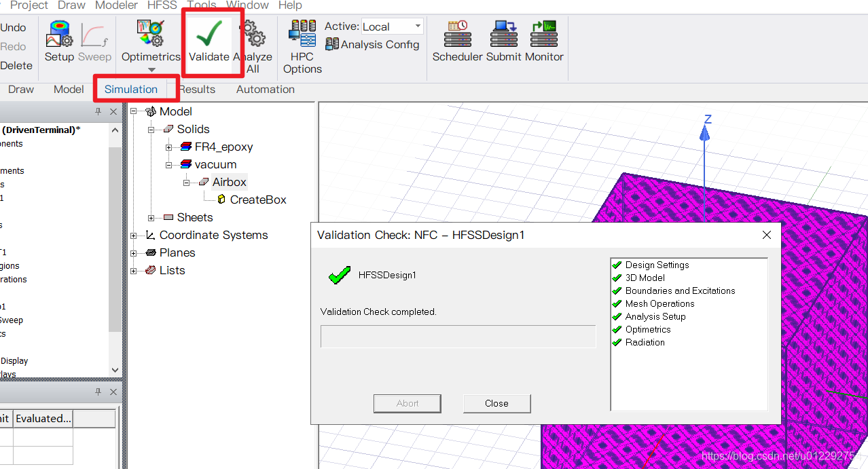The image size is (868, 469).
Task: Switch to the Results ribbon tab
Action: (x=197, y=90)
